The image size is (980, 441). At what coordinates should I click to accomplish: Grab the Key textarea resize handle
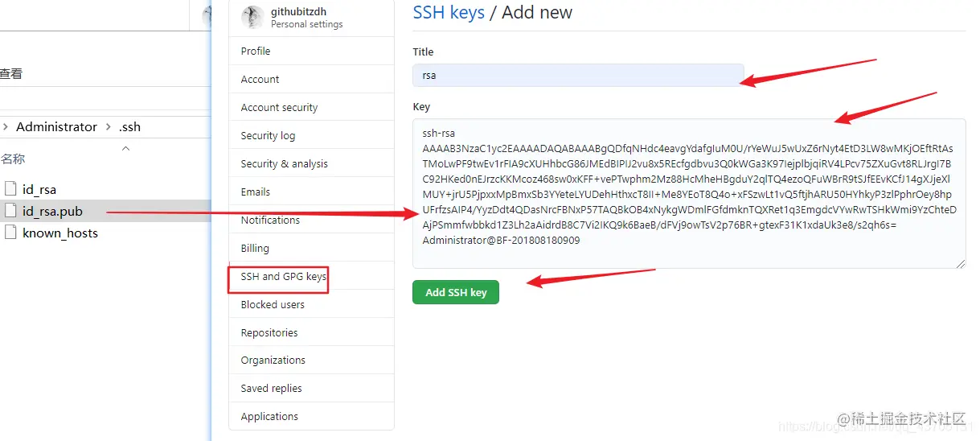[x=961, y=263]
